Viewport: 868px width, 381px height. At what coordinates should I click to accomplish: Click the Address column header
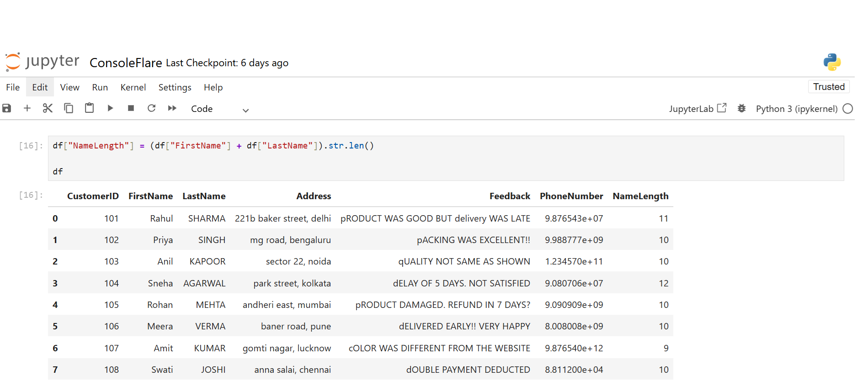pyautogui.click(x=314, y=196)
